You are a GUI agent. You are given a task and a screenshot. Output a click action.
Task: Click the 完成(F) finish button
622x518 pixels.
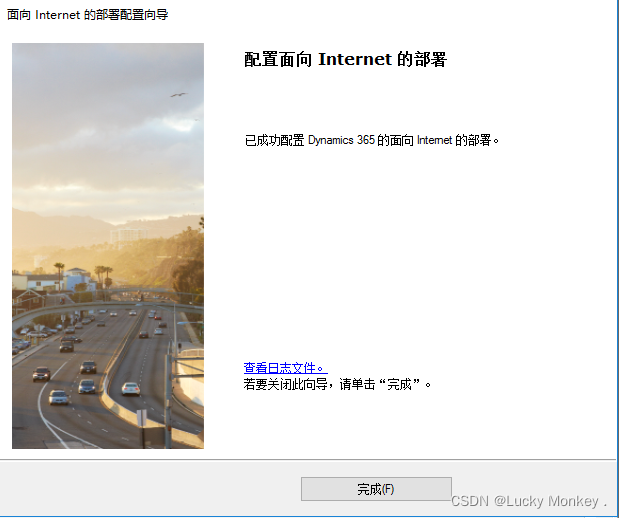coord(376,489)
